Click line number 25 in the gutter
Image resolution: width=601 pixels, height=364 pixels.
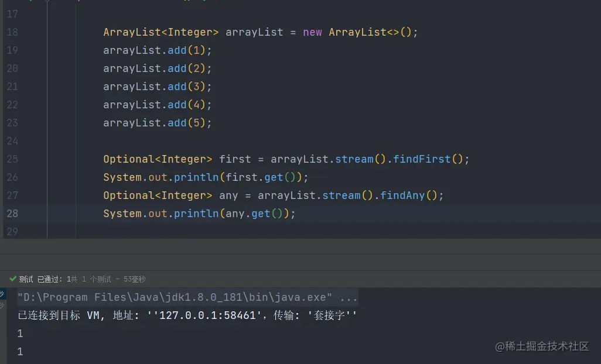point(12,159)
